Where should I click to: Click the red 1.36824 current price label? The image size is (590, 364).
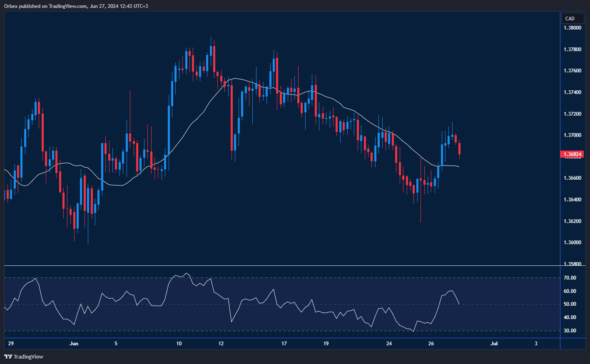573,154
